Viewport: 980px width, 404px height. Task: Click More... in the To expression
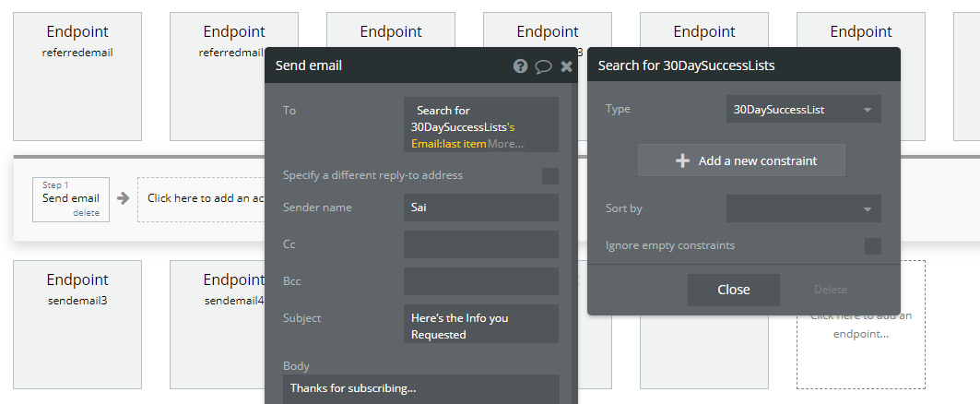(505, 144)
